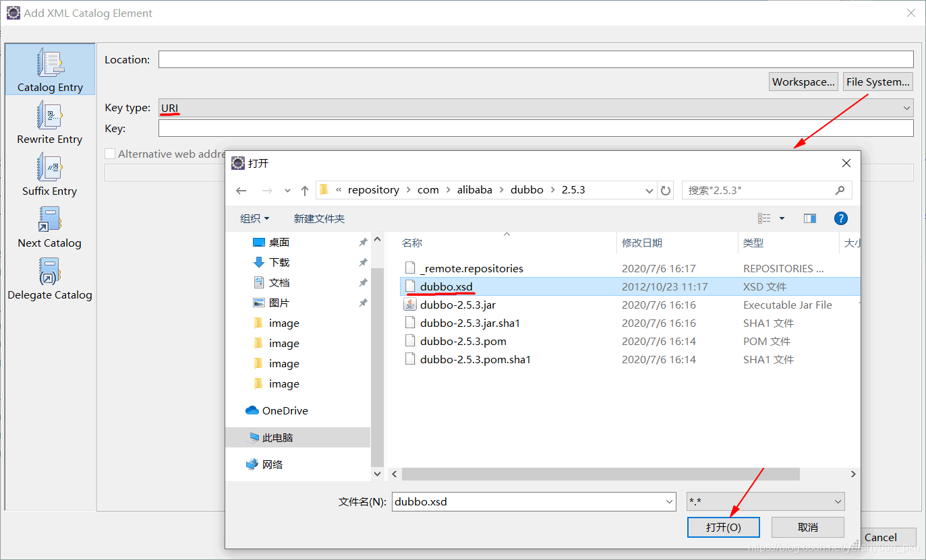926x560 pixels.
Task: Select the dubbo-2.5.3.pom file
Action: click(463, 341)
